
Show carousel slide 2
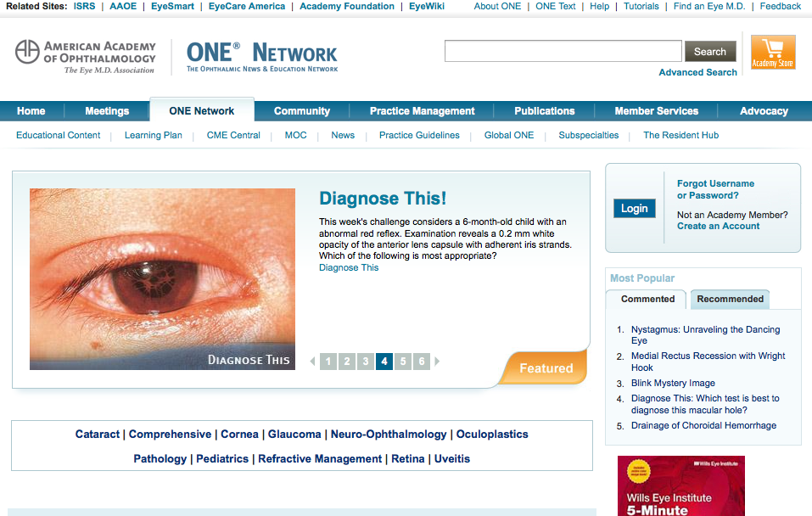click(347, 361)
